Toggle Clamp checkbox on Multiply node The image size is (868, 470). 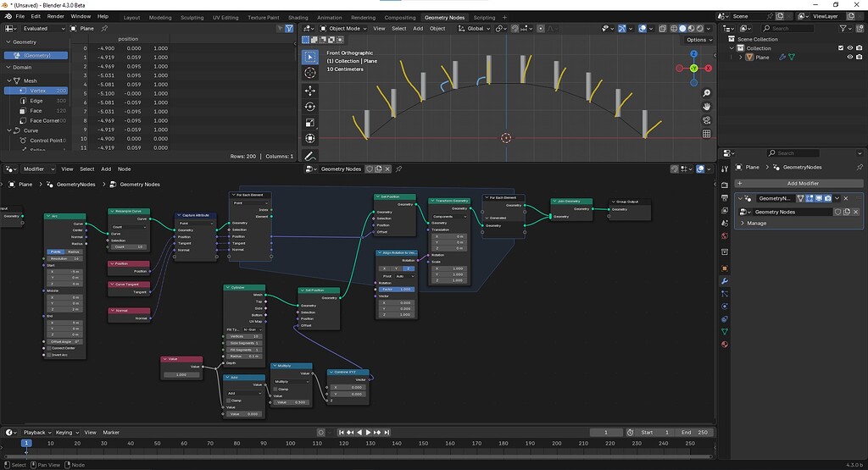(x=275, y=390)
